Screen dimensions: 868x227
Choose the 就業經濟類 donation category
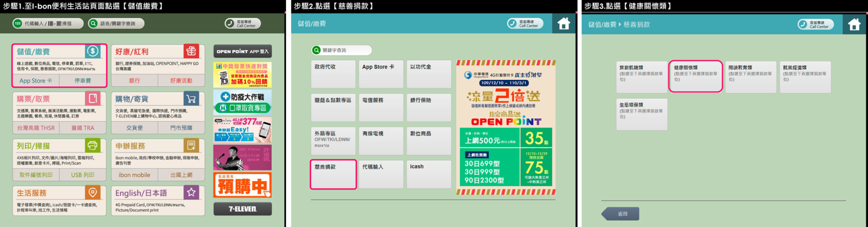806,77
